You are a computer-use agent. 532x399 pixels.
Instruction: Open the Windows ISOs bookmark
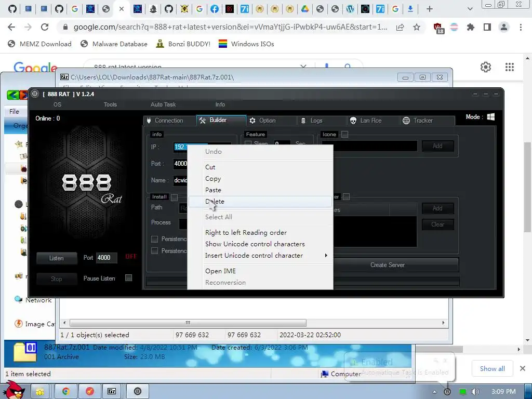tap(246, 44)
